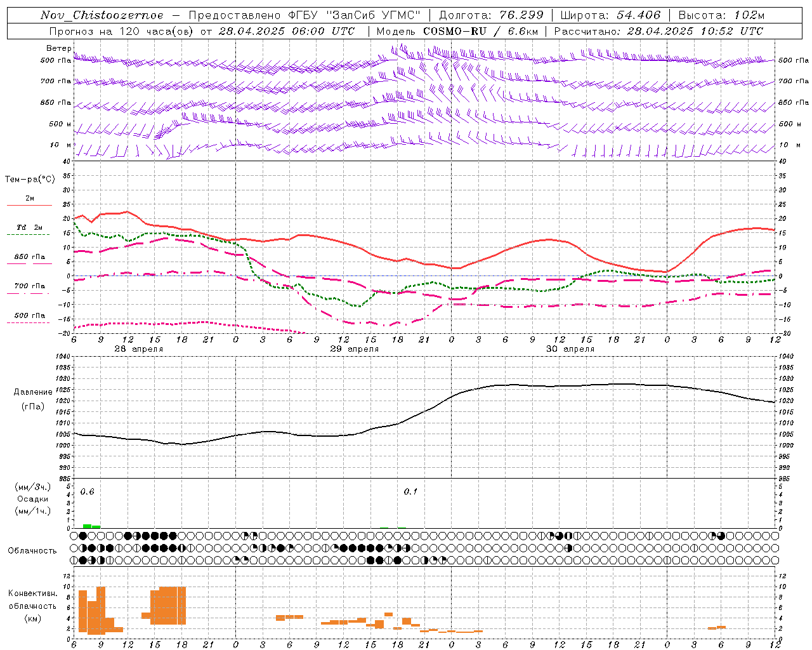
Task: Click the '28 апреля' date label
Action: pyautogui.click(x=138, y=349)
